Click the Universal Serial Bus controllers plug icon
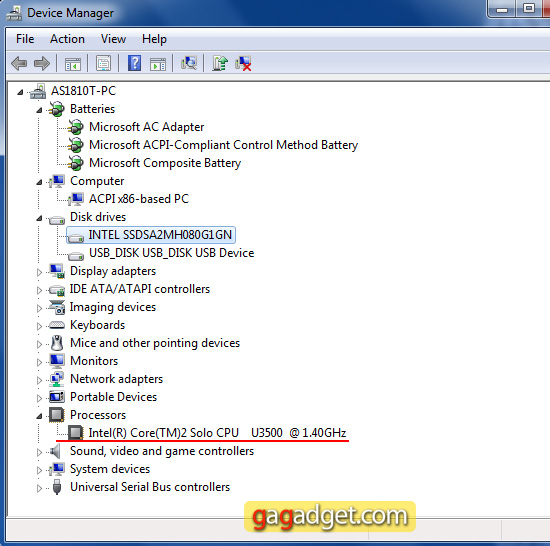Viewport: 550px width, 546px height. [x=57, y=487]
